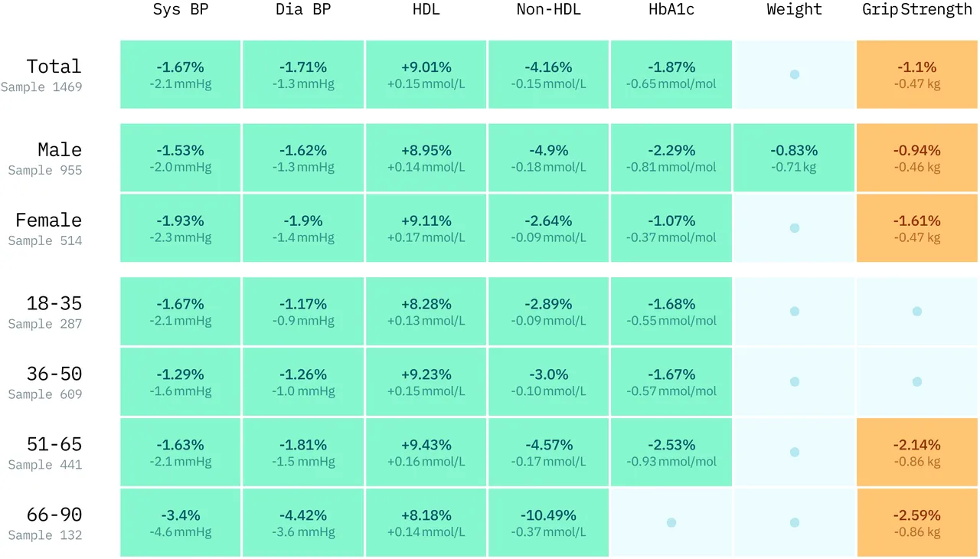The image size is (980, 559).
Task: Click the 66-90 row Weight dot
Action: click(x=794, y=522)
